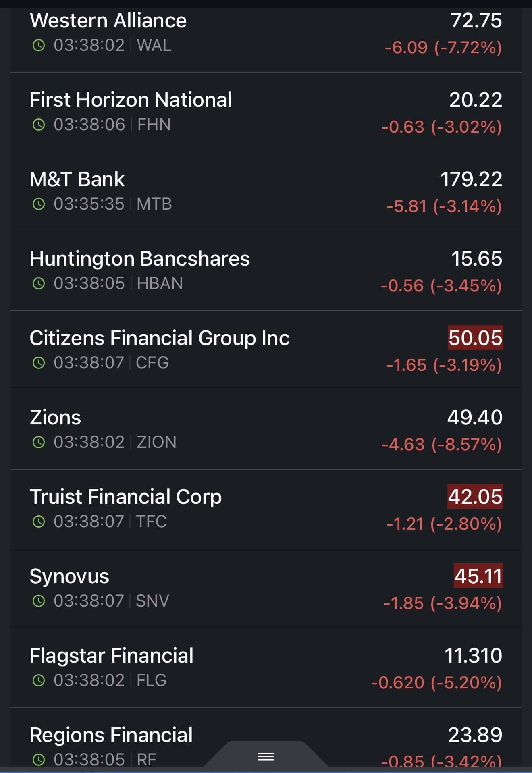Click the clock icon next to TFC

coord(39,522)
